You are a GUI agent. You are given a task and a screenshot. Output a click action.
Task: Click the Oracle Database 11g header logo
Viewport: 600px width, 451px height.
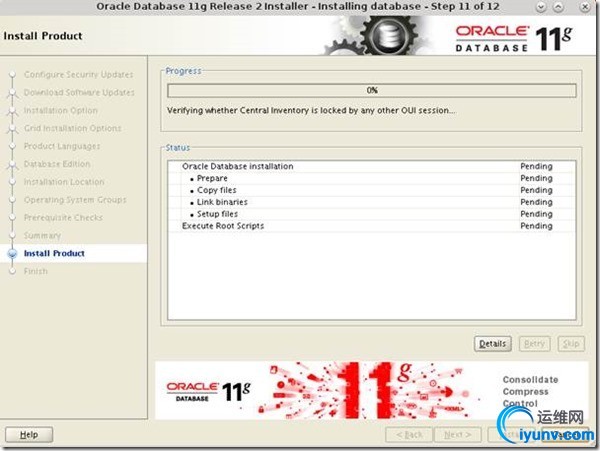tap(514, 39)
